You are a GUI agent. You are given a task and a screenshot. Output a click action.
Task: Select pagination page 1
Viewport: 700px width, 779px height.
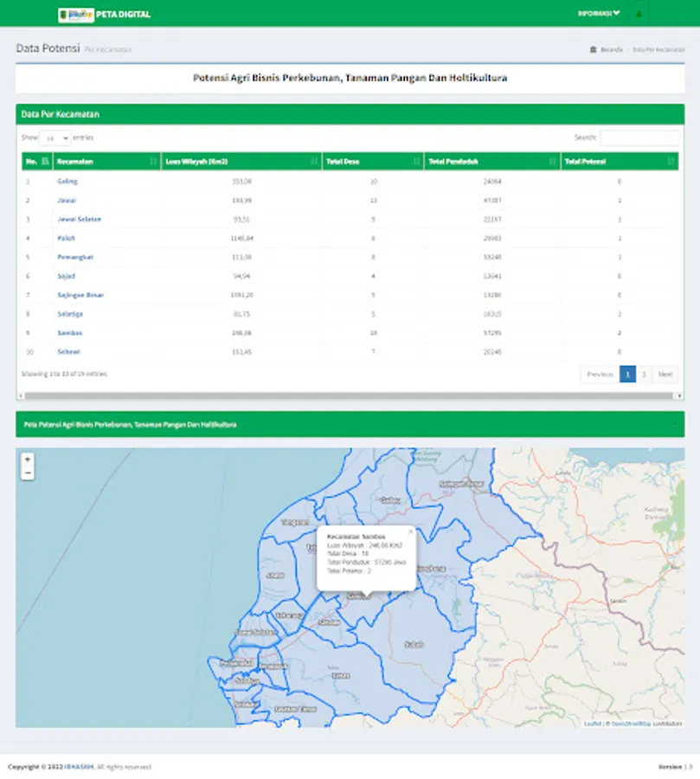coord(627,374)
